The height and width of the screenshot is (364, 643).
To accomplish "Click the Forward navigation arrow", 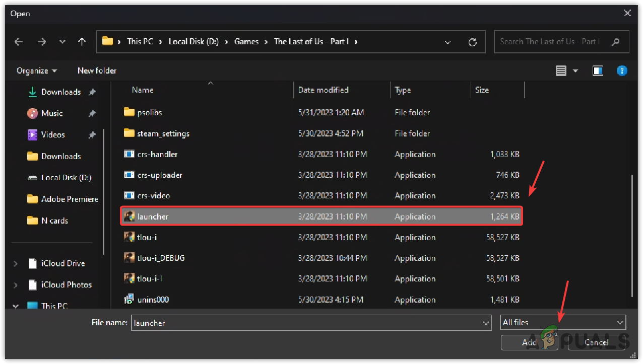I will tap(42, 42).
